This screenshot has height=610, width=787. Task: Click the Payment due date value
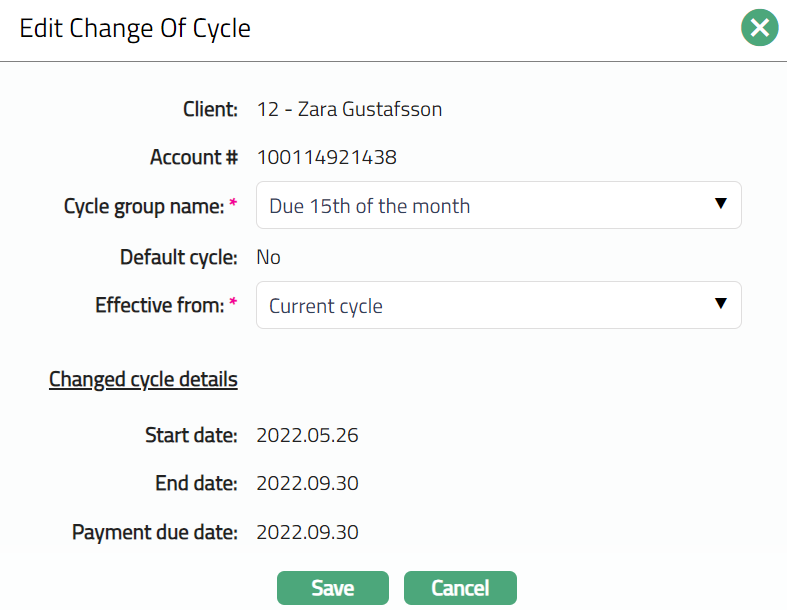point(307,532)
